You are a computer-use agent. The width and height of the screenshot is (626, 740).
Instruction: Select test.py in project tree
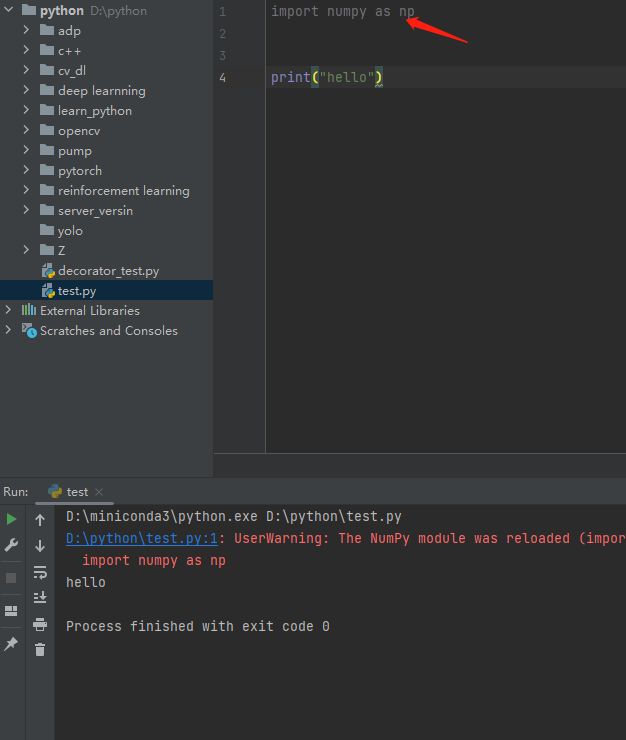77,291
